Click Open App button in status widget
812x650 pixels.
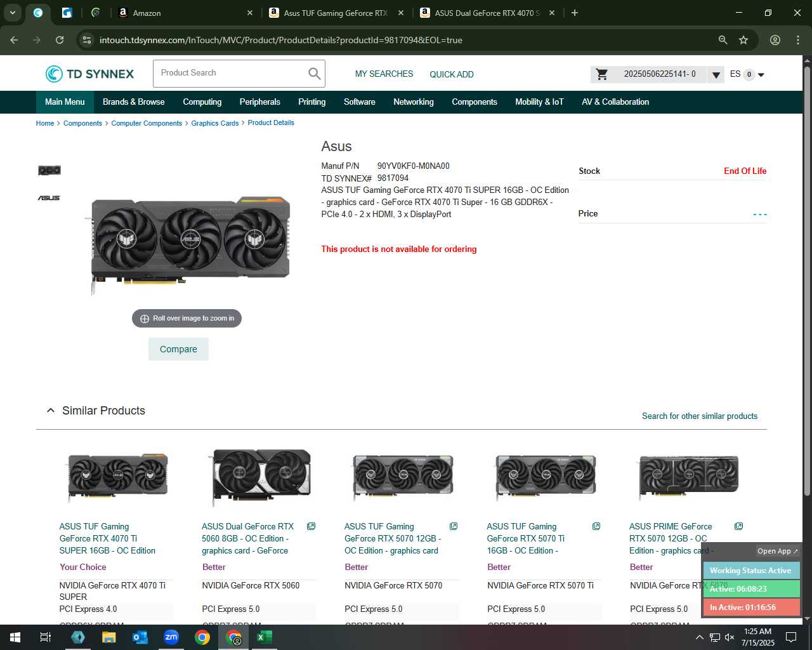(x=777, y=551)
